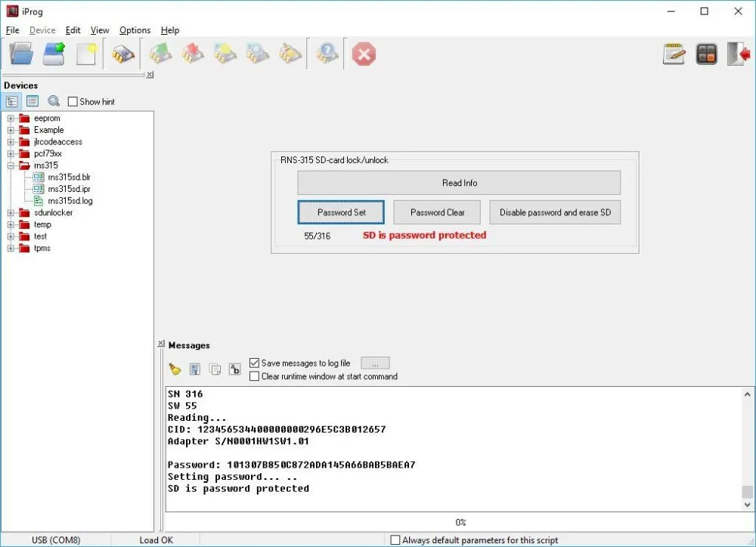
Task: Select rns315sd.blr in the tree
Action: point(69,177)
